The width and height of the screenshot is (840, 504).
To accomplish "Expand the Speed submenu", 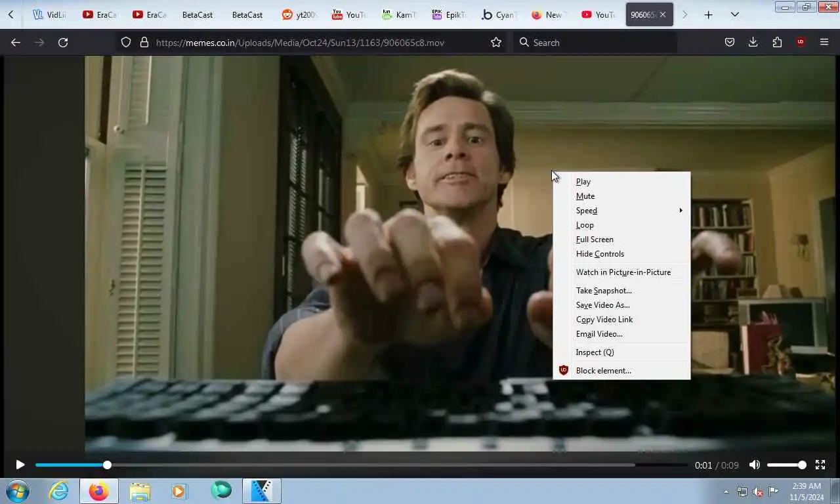I will coord(621,211).
